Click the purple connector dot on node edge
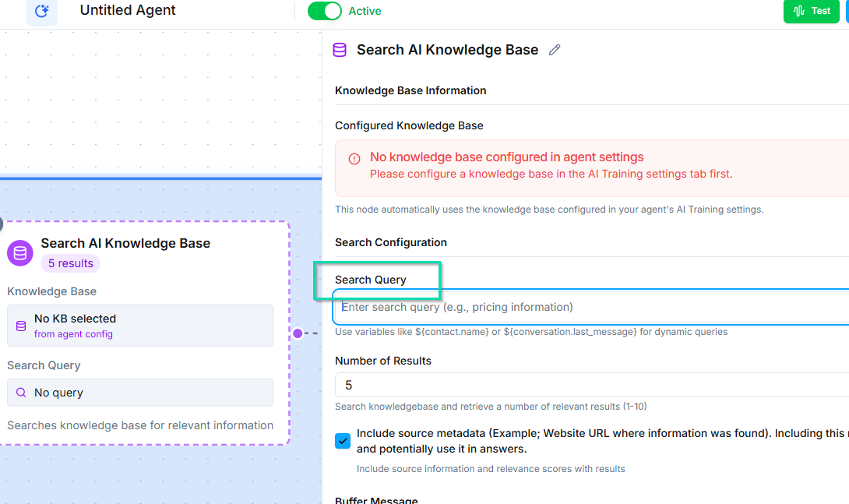 [298, 333]
